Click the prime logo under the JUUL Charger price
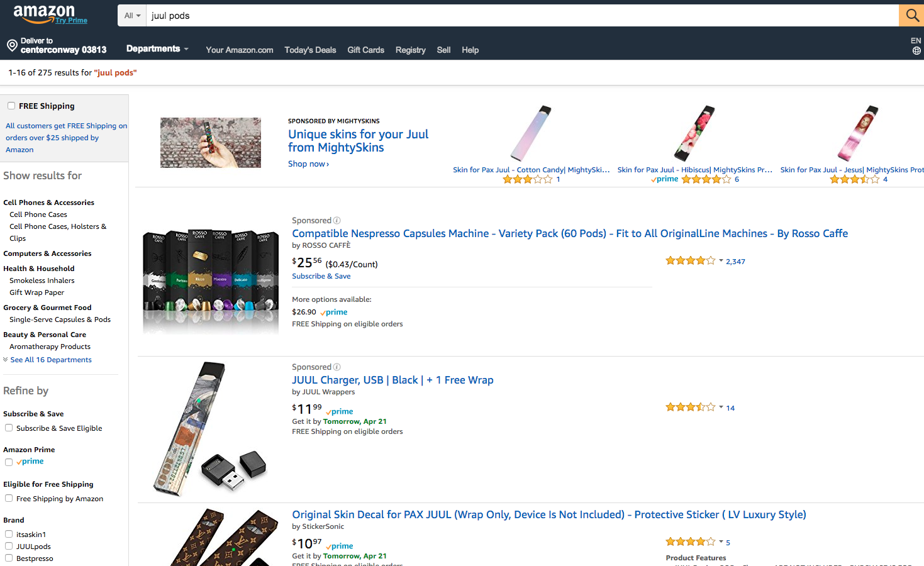924x566 pixels. click(340, 411)
